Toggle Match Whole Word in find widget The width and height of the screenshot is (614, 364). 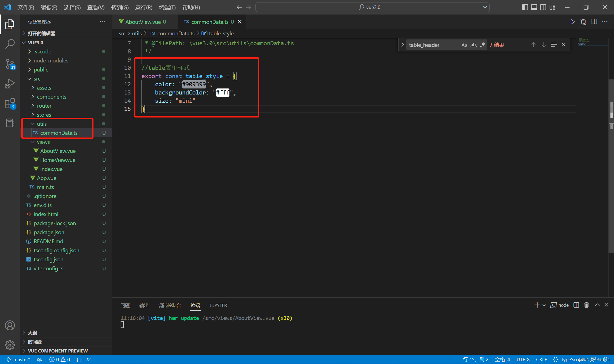[x=473, y=45]
